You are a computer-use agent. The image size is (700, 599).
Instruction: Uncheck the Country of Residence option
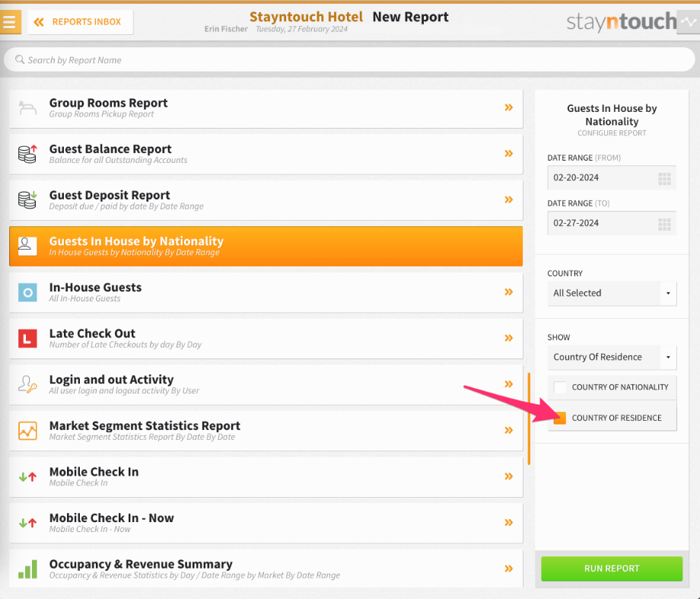click(560, 418)
